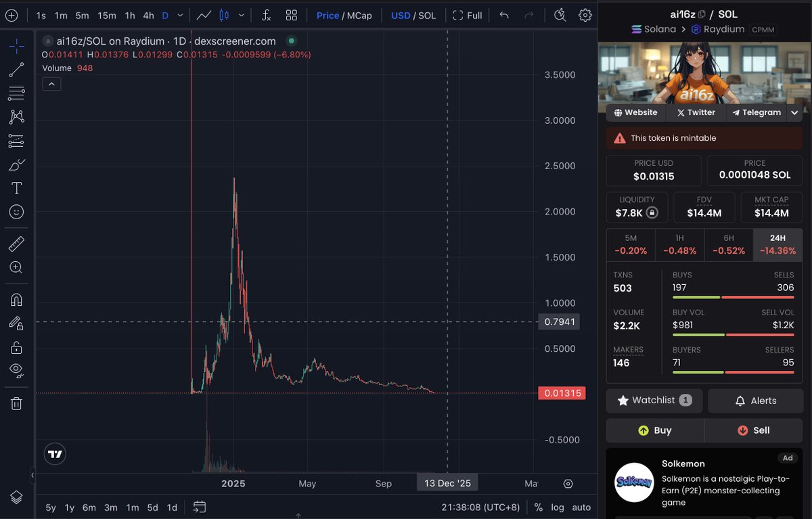Expand more social links chevron
Image resolution: width=812 pixels, height=519 pixels.
click(794, 113)
